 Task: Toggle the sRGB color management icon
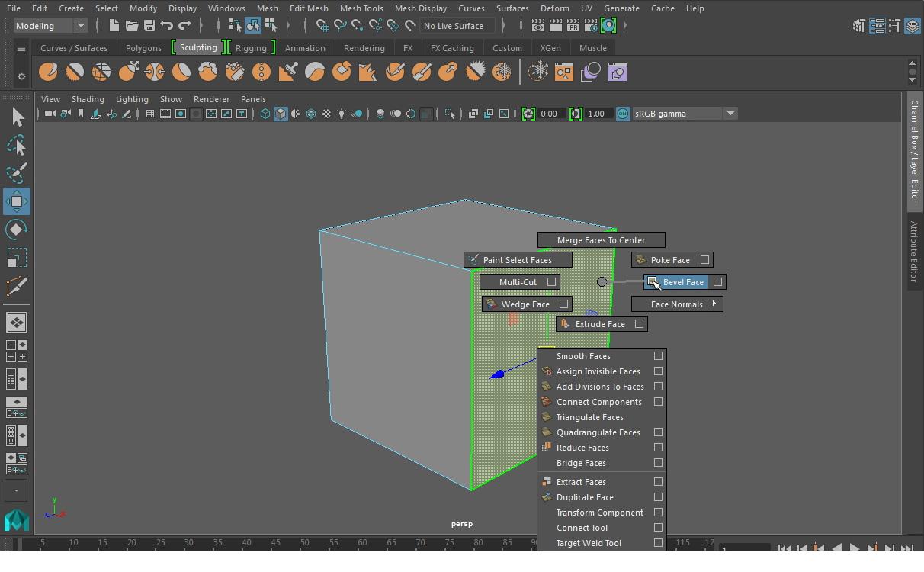point(623,114)
